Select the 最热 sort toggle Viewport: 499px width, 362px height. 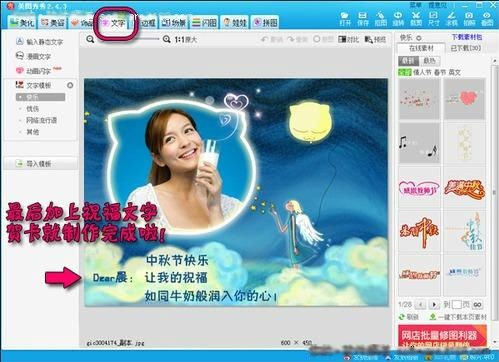pos(430,61)
